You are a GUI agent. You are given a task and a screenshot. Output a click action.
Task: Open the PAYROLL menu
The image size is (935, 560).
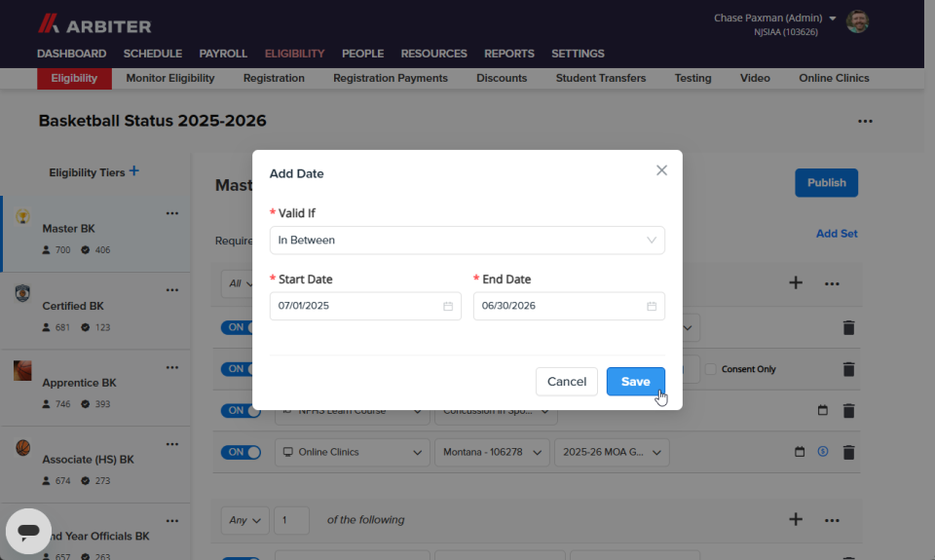(x=223, y=54)
